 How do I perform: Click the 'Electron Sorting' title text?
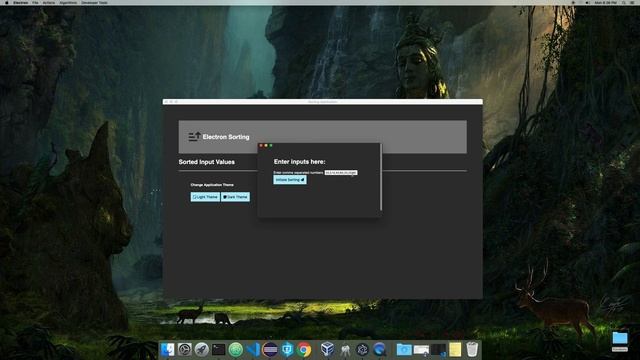[226, 137]
